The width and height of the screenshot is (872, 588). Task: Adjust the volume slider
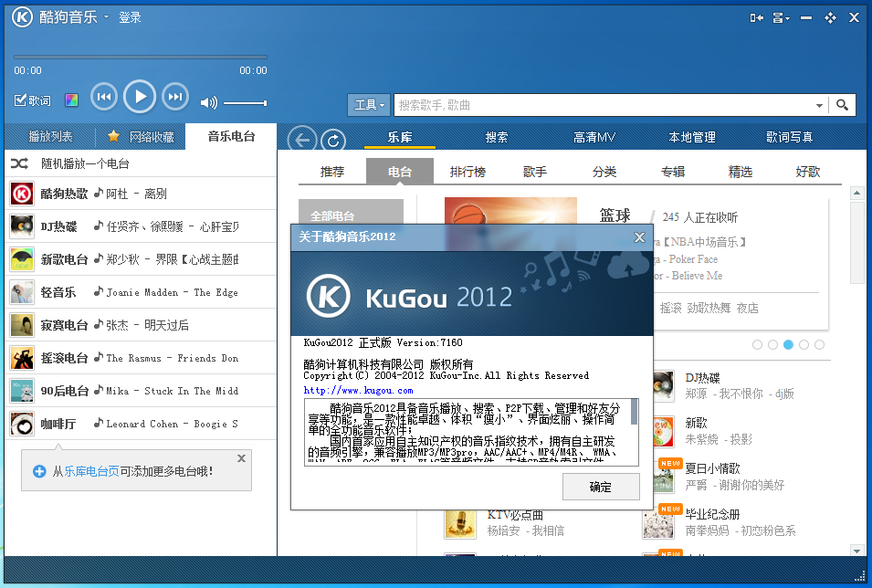coord(246,103)
